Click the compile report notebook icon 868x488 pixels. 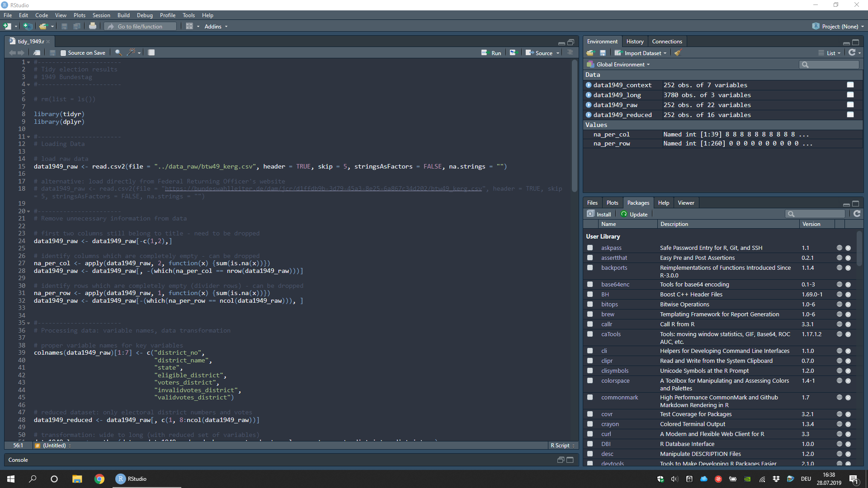(151, 53)
